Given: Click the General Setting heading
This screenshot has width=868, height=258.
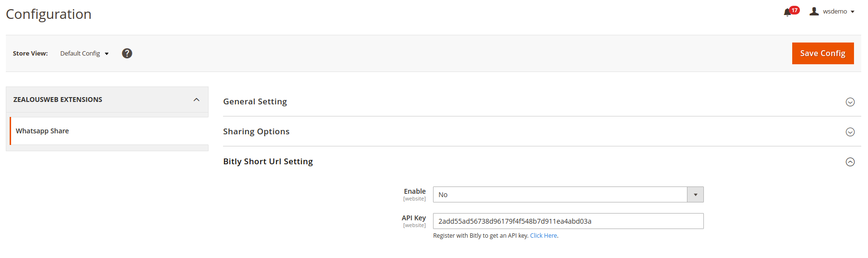Looking at the screenshot, I should pyautogui.click(x=255, y=101).
